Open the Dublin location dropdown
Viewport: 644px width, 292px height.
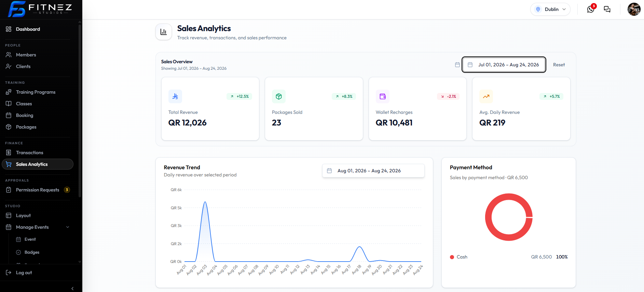pos(550,9)
